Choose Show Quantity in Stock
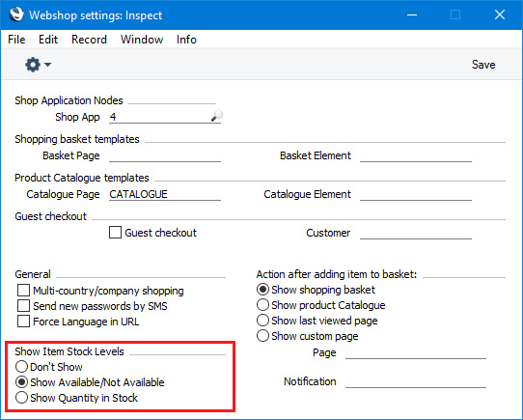This screenshot has height=420, width=523. click(x=21, y=398)
